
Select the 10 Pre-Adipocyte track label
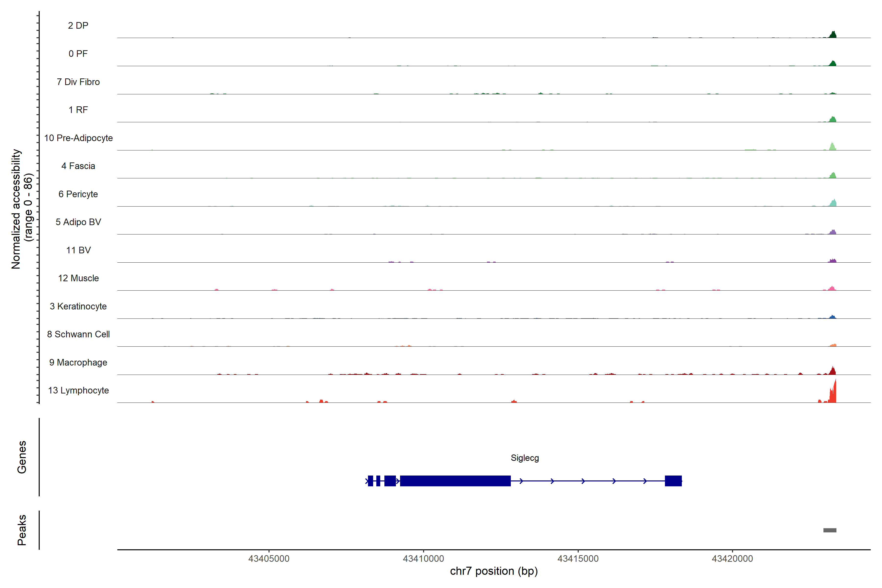pyautogui.click(x=78, y=138)
